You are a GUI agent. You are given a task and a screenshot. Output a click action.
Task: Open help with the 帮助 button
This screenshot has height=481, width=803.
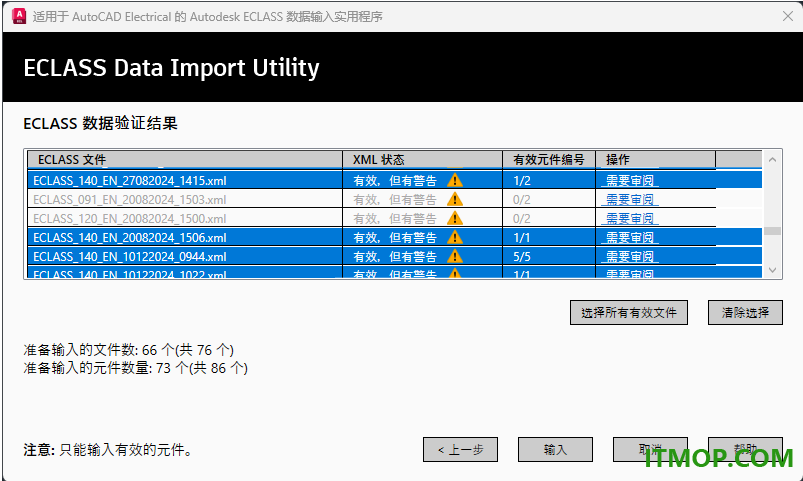click(745, 450)
